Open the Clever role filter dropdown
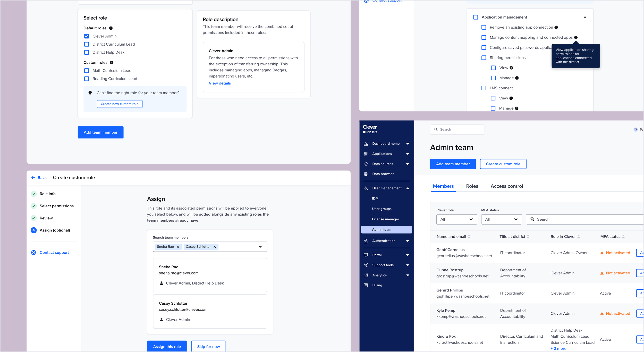The width and height of the screenshot is (644, 352). click(x=456, y=219)
